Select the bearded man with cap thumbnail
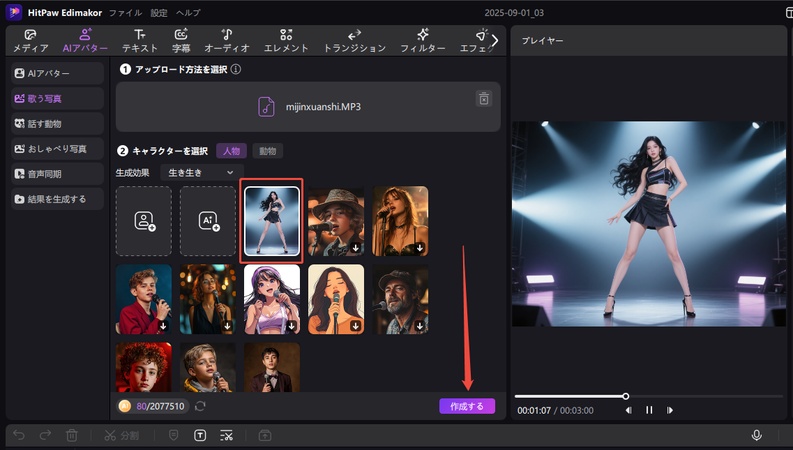 tap(401, 299)
